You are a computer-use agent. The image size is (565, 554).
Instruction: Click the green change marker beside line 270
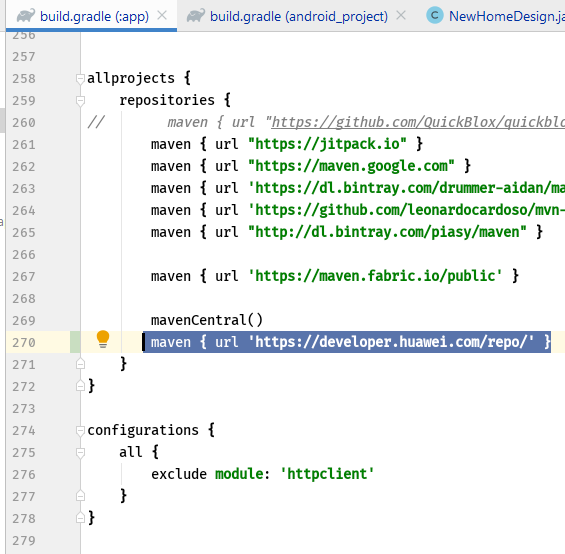tap(75, 342)
